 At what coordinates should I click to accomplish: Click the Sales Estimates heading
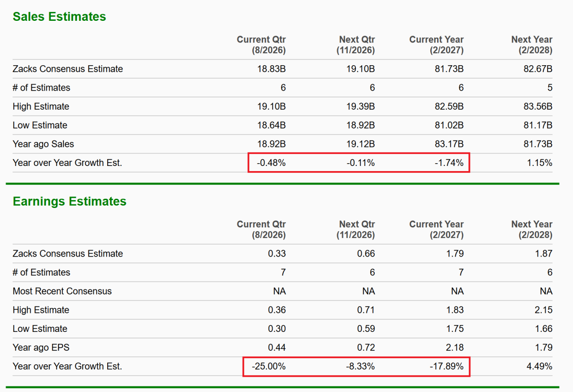pyautogui.click(x=59, y=17)
